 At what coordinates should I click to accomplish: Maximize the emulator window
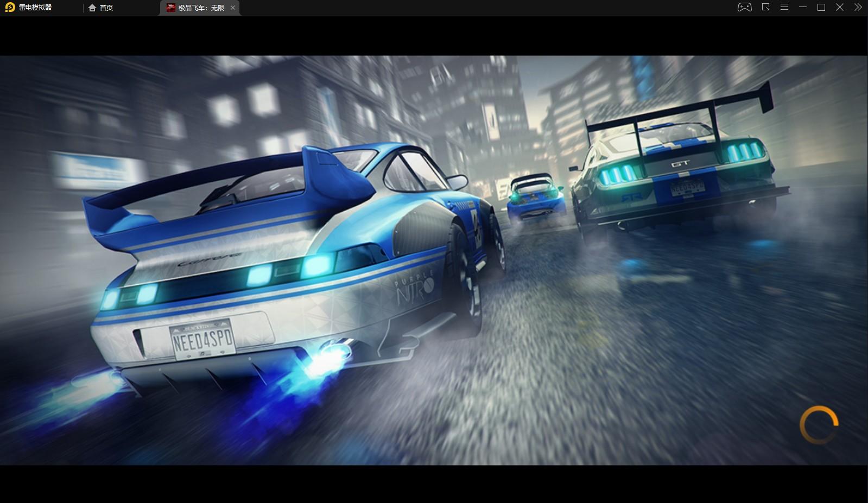(x=821, y=8)
